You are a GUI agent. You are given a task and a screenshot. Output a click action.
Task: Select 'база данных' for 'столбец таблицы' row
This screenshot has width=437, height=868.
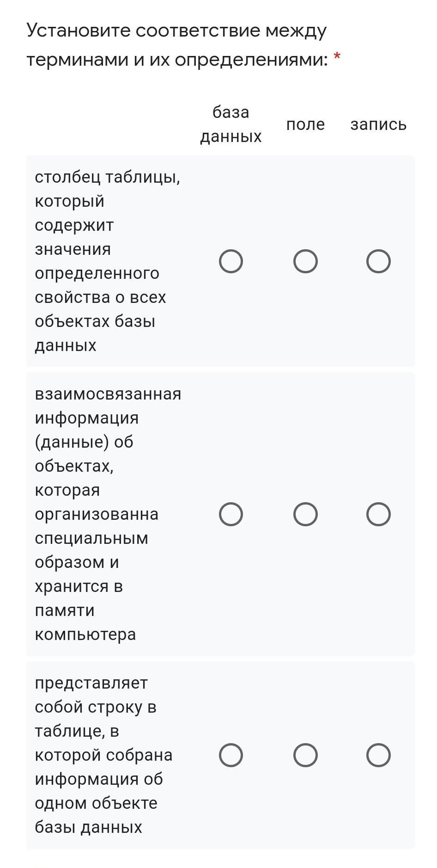tap(231, 262)
